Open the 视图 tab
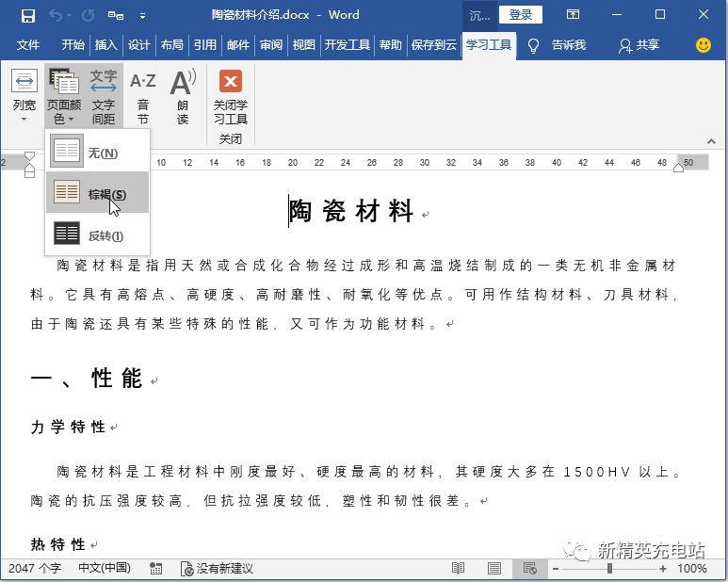Screen dimensions: 728x582 pyautogui.click(x=303, y=45)
